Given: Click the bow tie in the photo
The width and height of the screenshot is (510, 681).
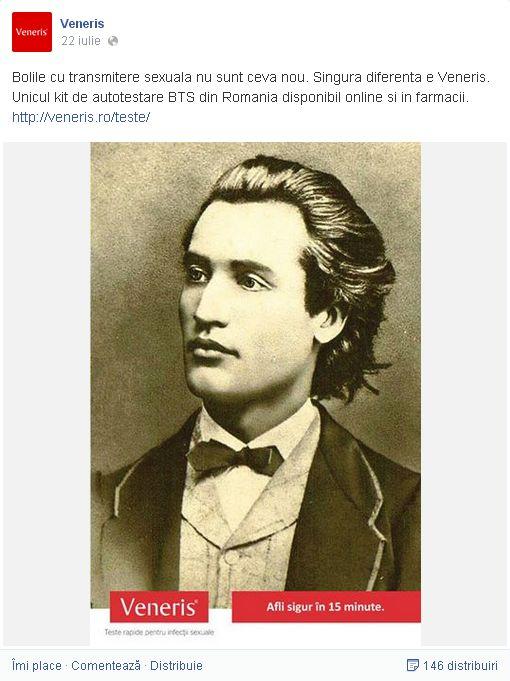Looking at the screenshot, I should click(x=235, y=457).
